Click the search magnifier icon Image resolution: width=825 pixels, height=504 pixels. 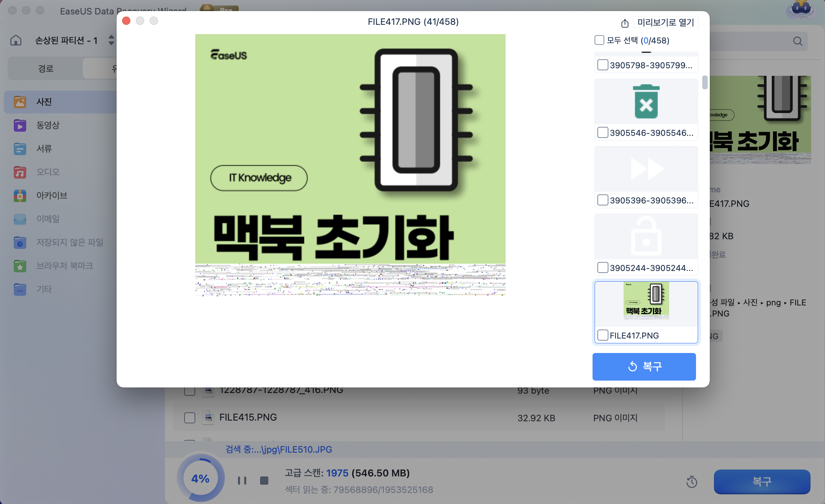(x=797, y=41)
